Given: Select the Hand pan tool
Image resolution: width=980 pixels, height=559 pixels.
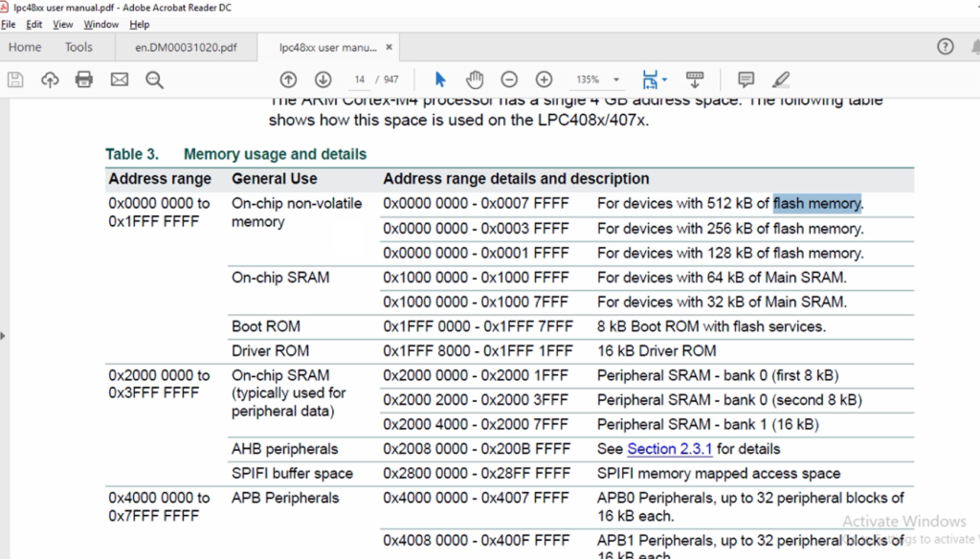Looking at the screenshot, I should coord(475,79).
